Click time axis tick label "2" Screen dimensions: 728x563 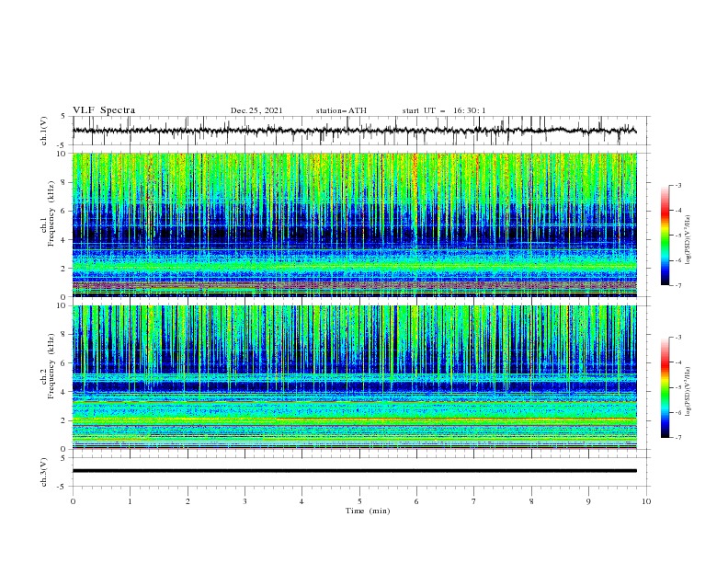pyautogui.click(x=188, y=501)
